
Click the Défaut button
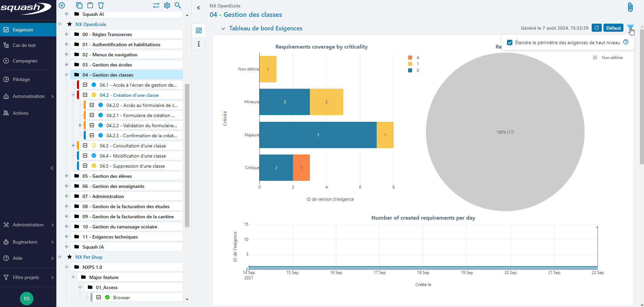(x=613, y=28)
